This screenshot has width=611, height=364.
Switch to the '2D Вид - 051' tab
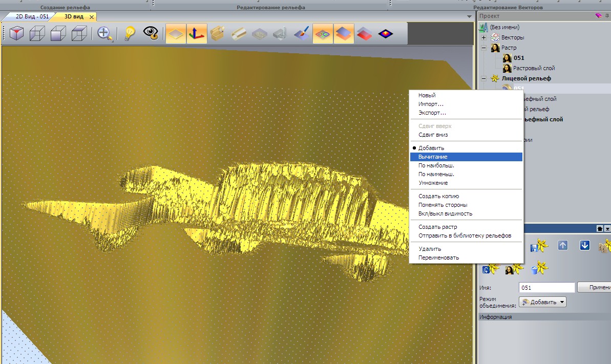coord(32,16)
